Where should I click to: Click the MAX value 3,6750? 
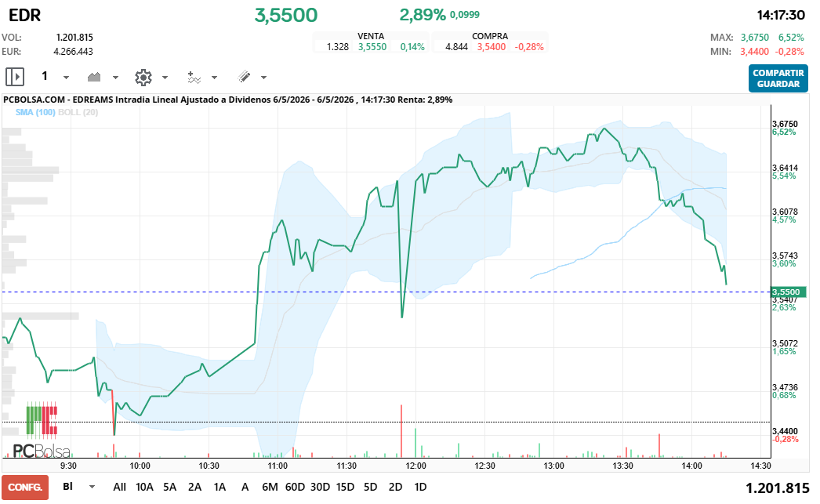click(x=755, y=37)
